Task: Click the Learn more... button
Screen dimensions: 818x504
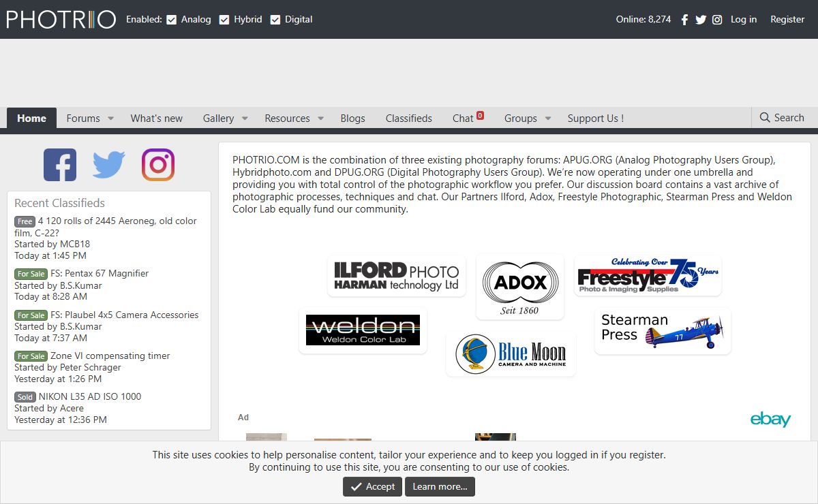Action: pos(440,486)
